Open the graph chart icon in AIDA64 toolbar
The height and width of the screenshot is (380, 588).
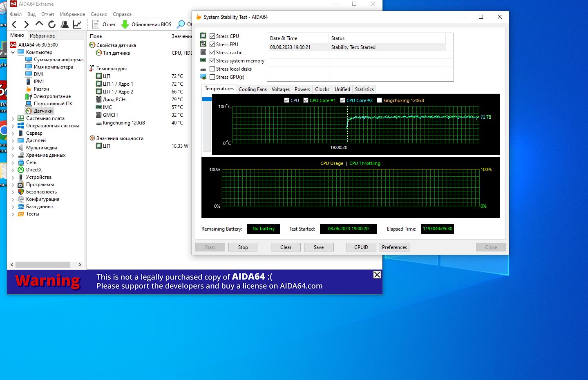pyautogui.click(x=77, y=24)
